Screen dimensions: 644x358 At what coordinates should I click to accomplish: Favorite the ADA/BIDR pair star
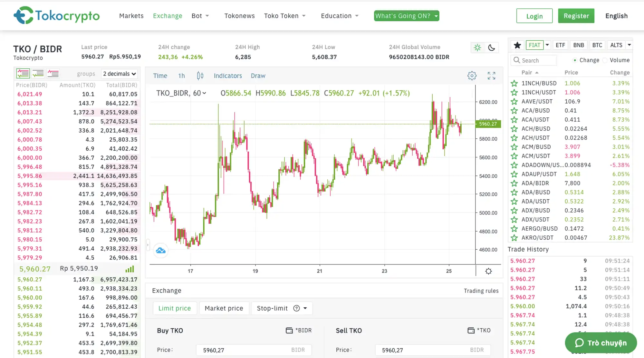514,183
